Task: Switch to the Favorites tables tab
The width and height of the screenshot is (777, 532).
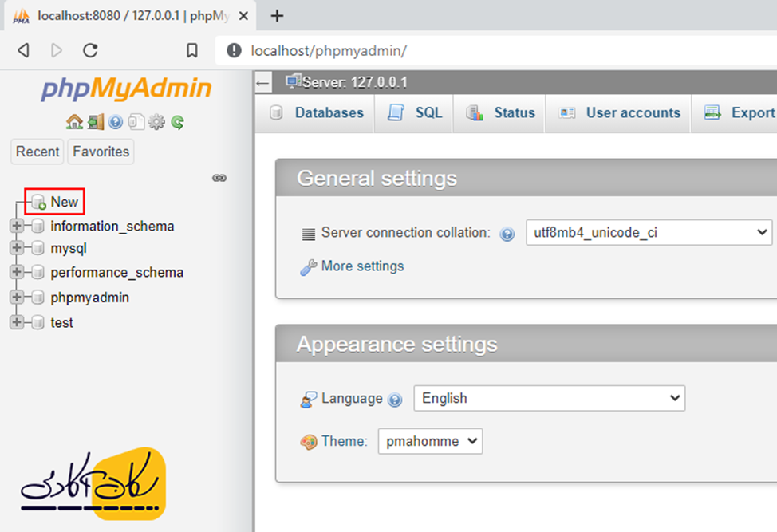Action: pos(101,152)
